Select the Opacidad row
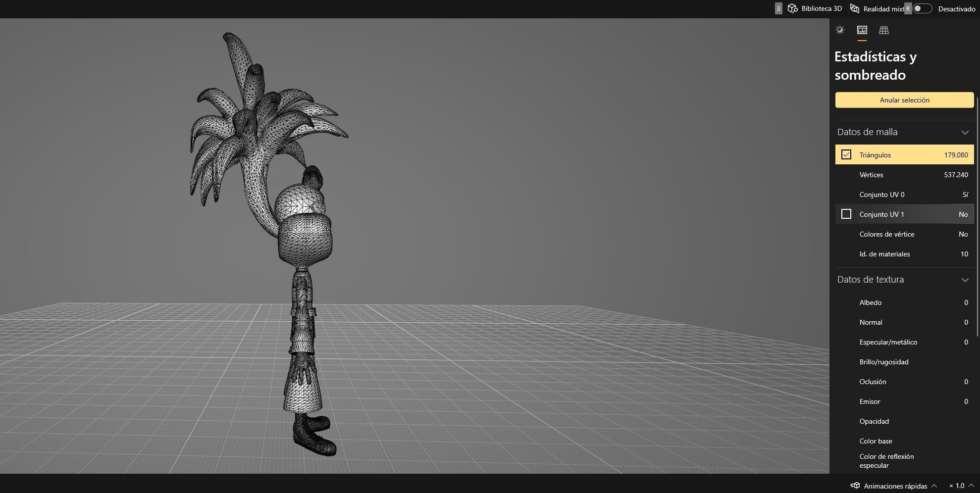Viewport: 980px width, 493px height. (904, 421)
